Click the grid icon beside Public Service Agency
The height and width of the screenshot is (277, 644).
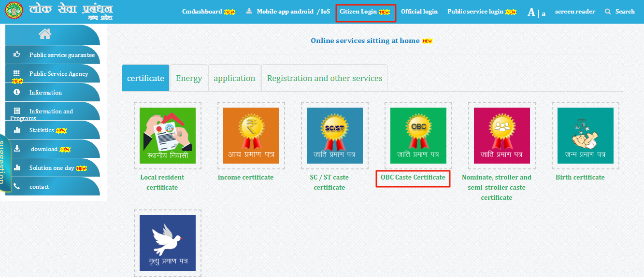point(17,73)
